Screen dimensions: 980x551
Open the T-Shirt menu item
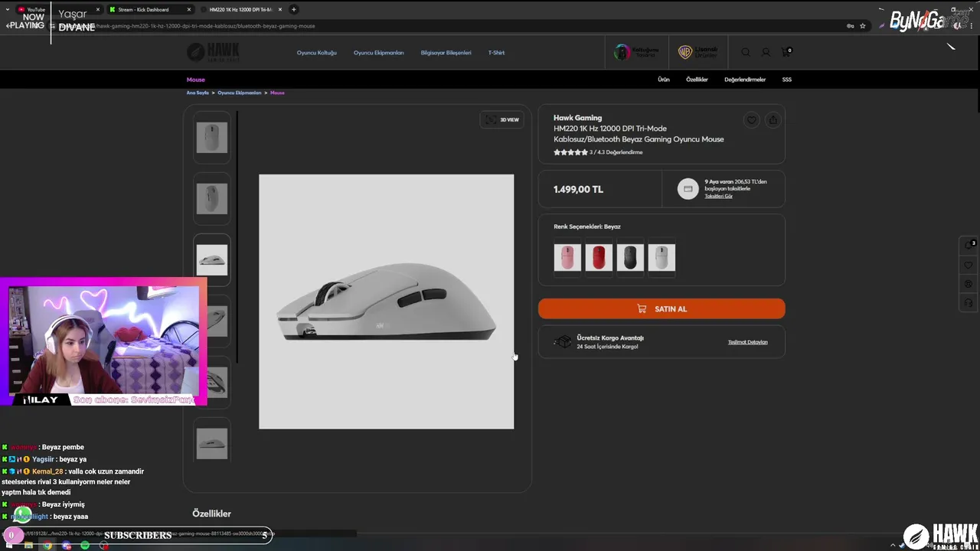496,53
